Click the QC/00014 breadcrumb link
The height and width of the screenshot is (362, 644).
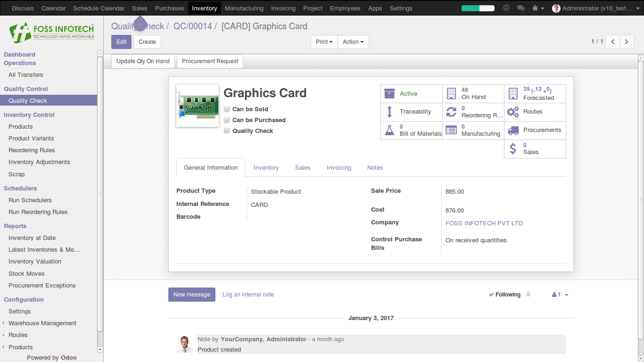pyautogui.click(x=193, y=26)
